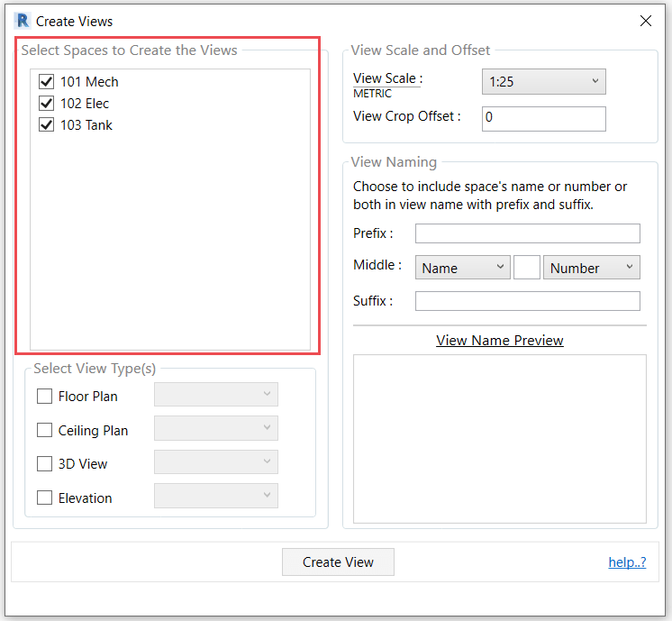Uncheck the 102 Elec space checkbox
The height and width of the screenshot is (621, 672).
tap(47, 104)
